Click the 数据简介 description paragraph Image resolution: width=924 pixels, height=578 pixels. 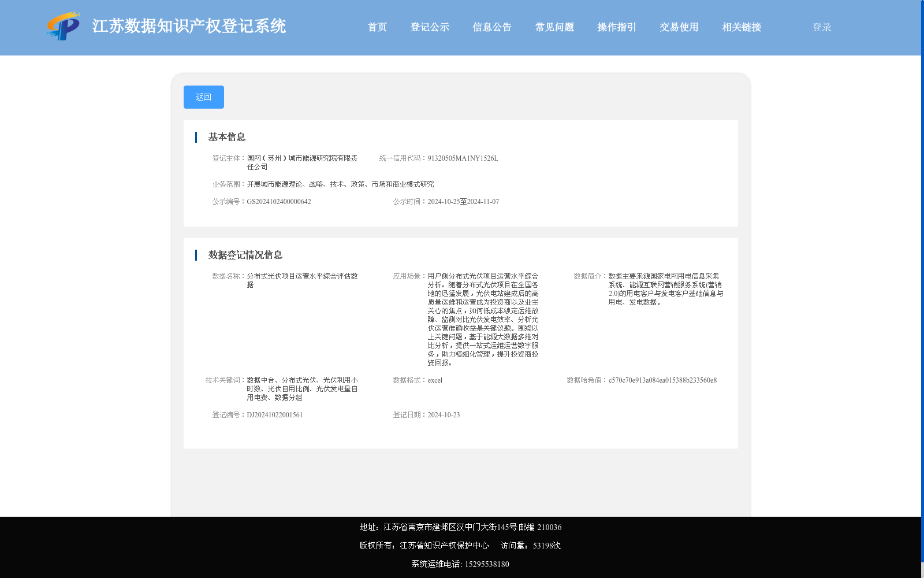[x=666, y=289]
